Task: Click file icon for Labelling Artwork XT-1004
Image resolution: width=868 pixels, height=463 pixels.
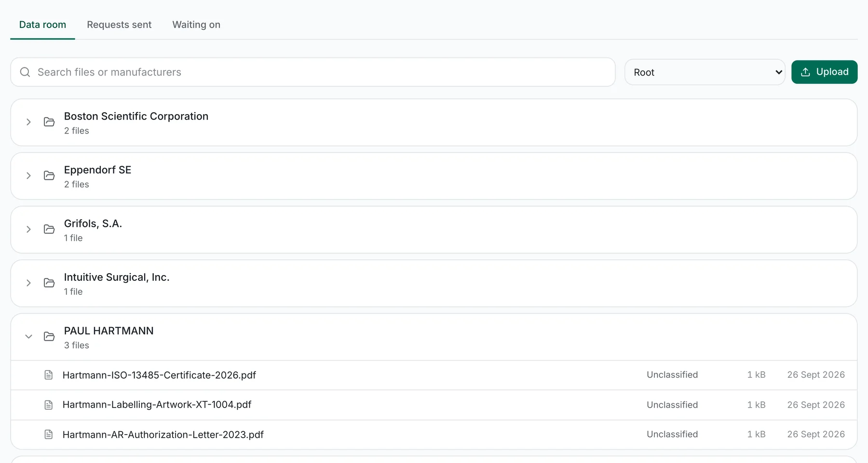Action: 49,405
